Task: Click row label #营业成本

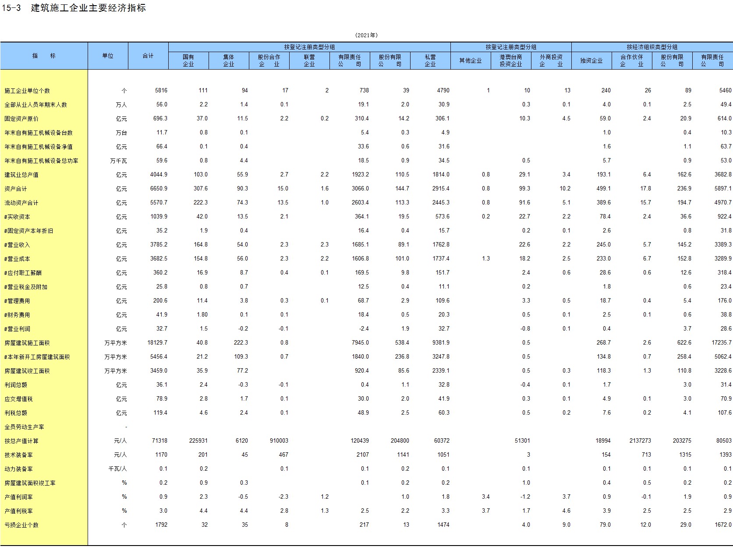Action: (x=17, y=259)
